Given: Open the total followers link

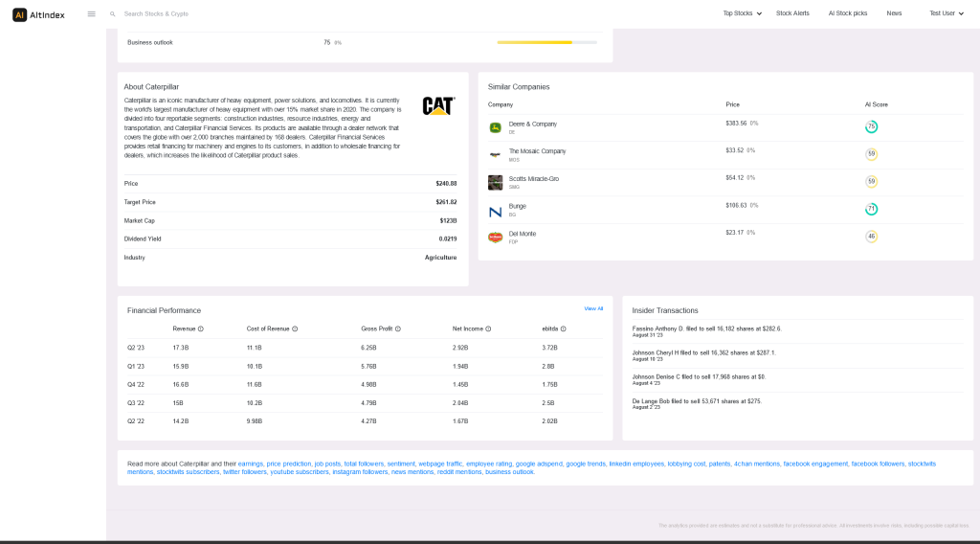Looking at the screenshot, I should 364,464.
